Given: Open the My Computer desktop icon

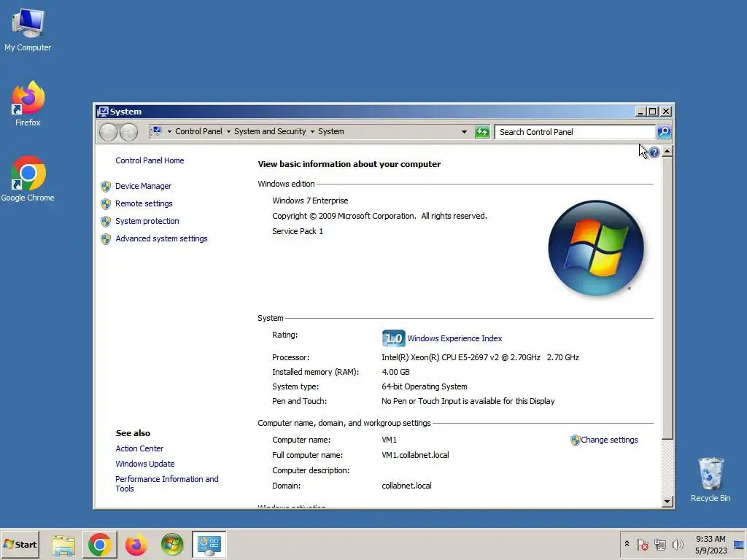Looking at the screenshot, I should (28, 29).
